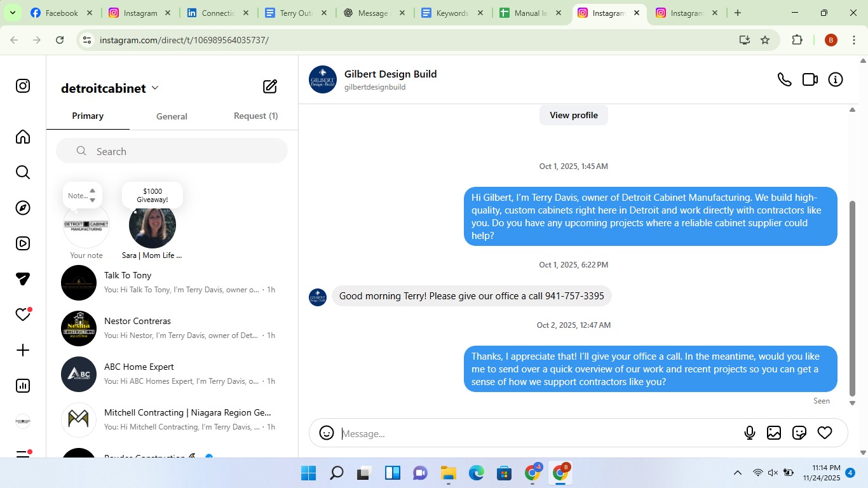Screen dimensions: 868x488
Task: Click View profile button
Action: click(574, 115)
